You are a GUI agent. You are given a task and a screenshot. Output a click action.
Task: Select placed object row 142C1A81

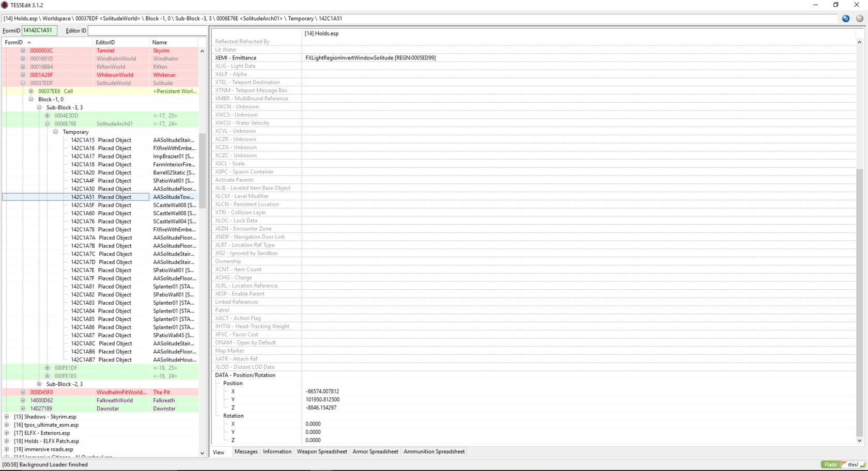pyautogui.click(x=101, y=287)
